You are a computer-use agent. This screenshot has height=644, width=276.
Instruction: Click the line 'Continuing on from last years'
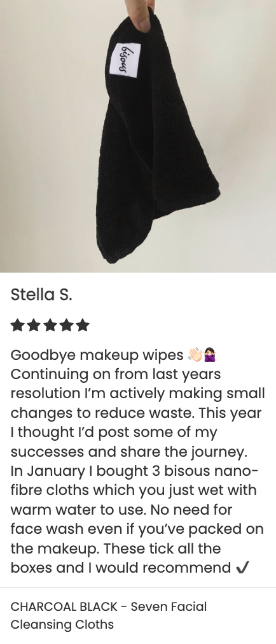pyautogui.click(x=116, y=374)
